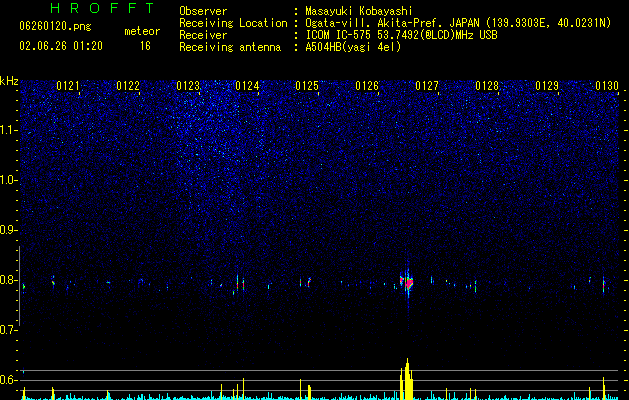This screenshot has height=400, width=629.
Task: Click the tallest yellow intensity peak near 0127
Action: tap(407, 379)
